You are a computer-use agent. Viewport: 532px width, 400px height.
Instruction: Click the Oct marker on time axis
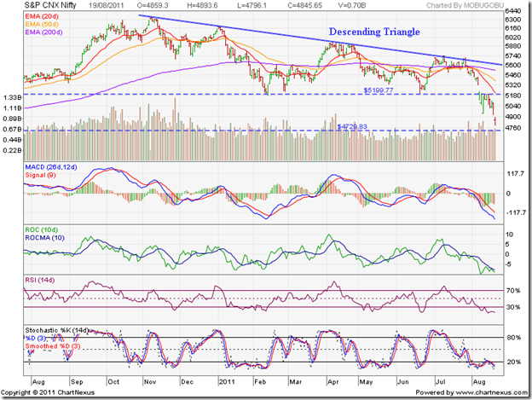coord(113,382)
